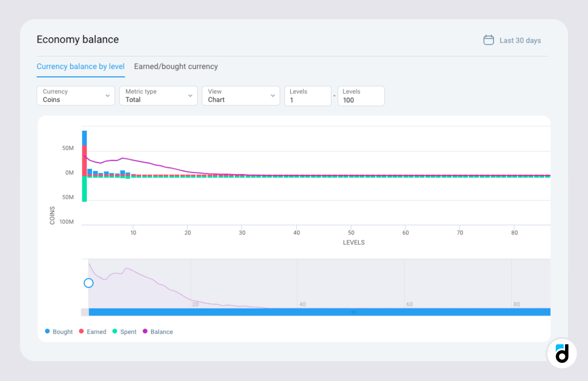
Task: Click the purple Balance legend dot
Action: pyautogui.click(x=145, y=332)
